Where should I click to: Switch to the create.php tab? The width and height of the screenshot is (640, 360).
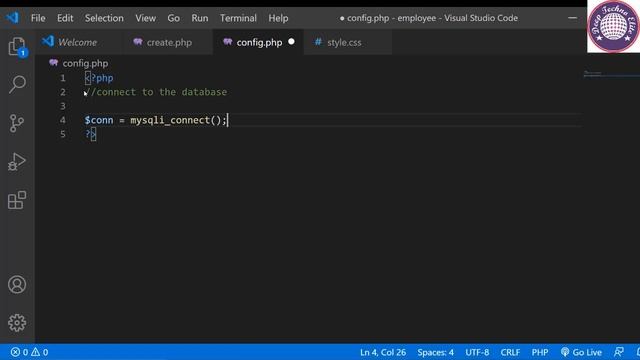(x=168, y=42)
